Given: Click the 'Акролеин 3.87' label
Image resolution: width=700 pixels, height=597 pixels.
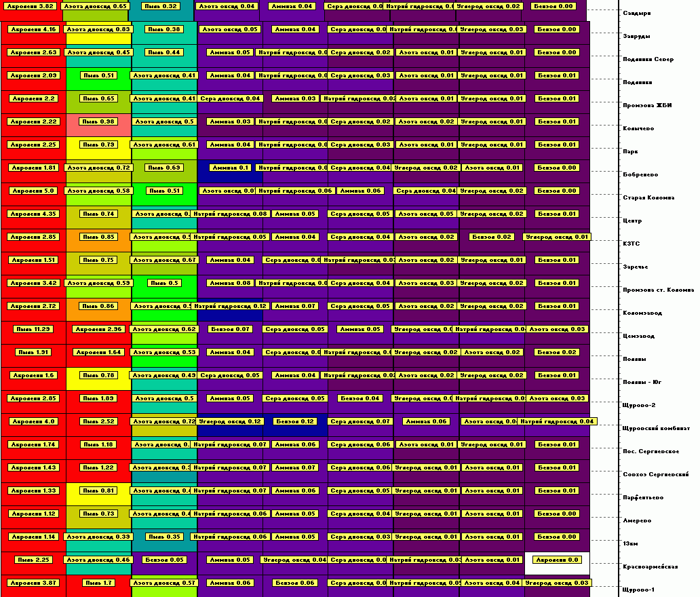Looking at the screenshot, I should point(33,583).
